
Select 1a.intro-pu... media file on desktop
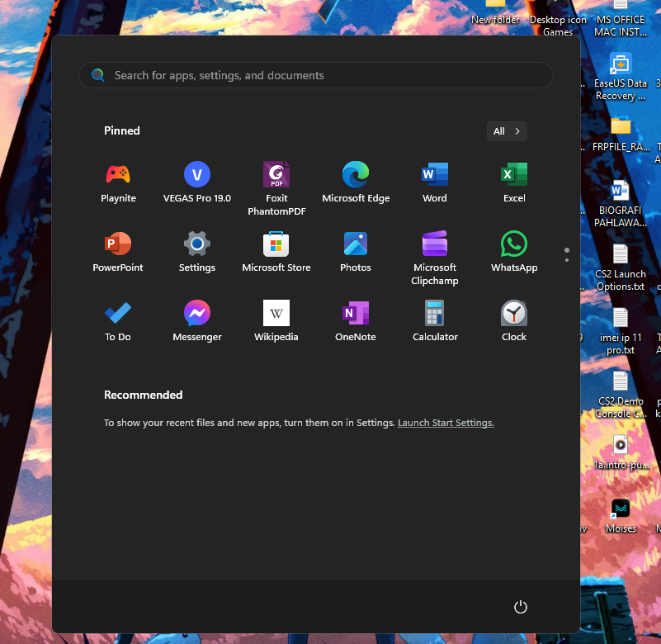(x=621, y=452)
